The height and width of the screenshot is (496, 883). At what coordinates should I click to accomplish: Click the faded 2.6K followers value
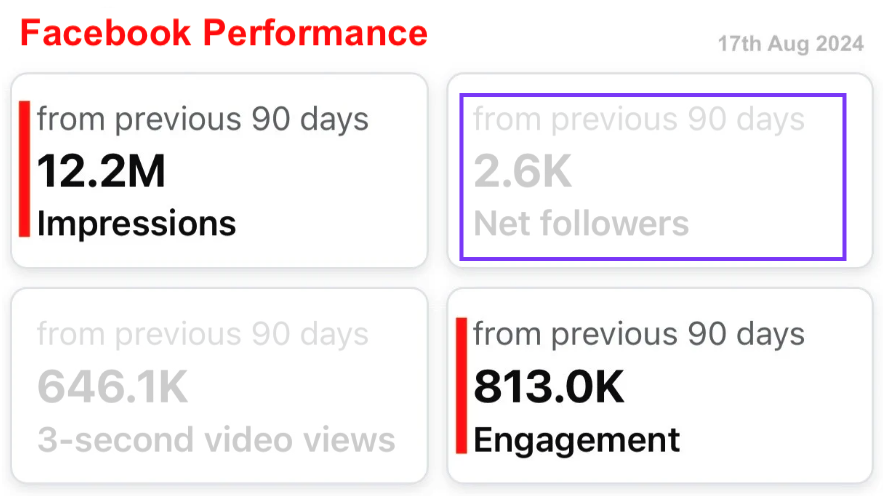pos(523,171)
